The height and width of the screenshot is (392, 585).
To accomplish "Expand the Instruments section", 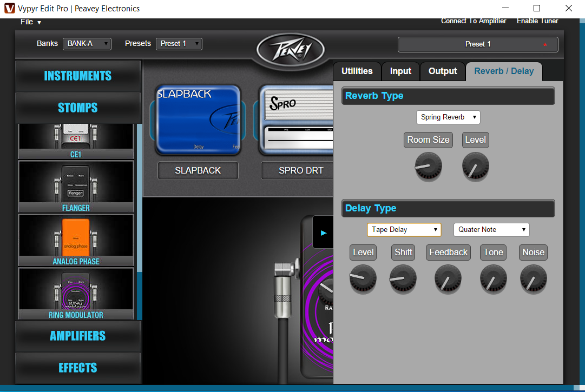I will [78, 76].
